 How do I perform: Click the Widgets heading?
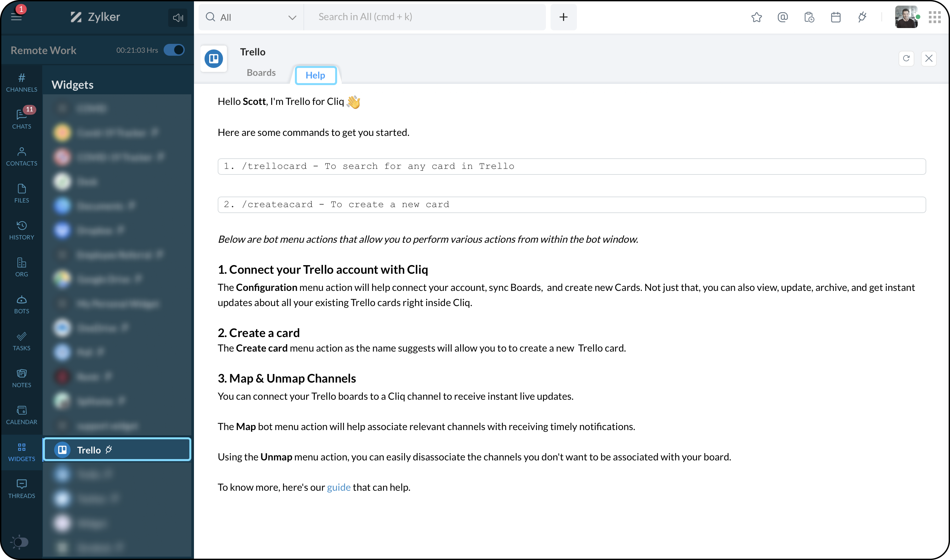[x=73, y=84]
